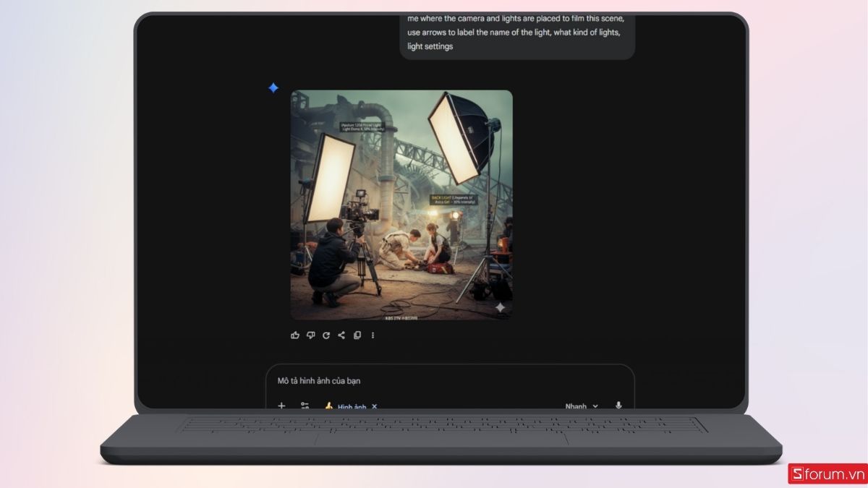Viewport: 868px width, 488px height.
Task: Open the tools sliders icon in prompt bar
Action: coord(305,406)
